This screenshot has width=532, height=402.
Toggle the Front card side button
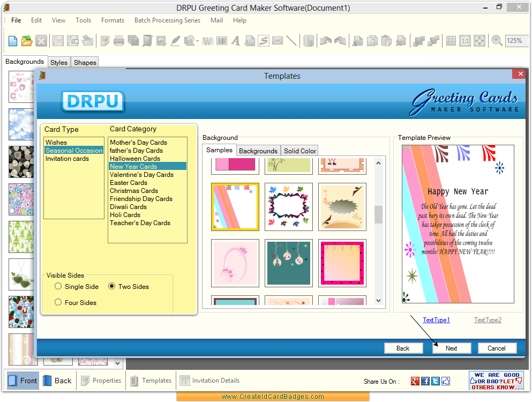tap(23, 381)
